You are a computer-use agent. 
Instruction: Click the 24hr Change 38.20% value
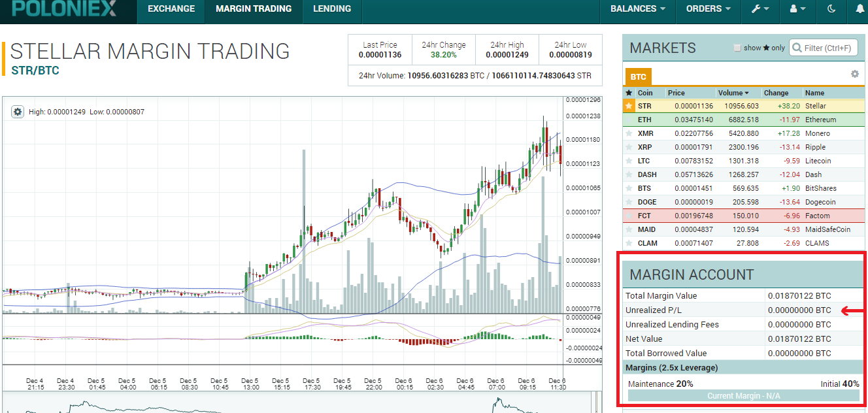point(444,55)
